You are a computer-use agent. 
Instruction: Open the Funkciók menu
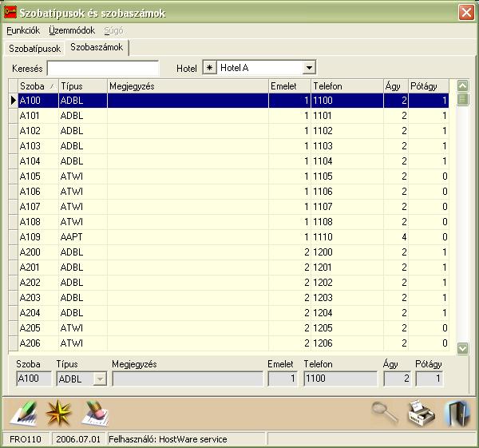pyautogui.click(x=23, y=30)
